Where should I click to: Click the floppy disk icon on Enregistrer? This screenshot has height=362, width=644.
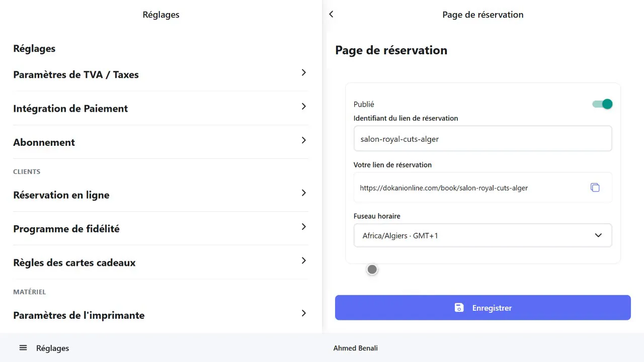click(459, 308)
